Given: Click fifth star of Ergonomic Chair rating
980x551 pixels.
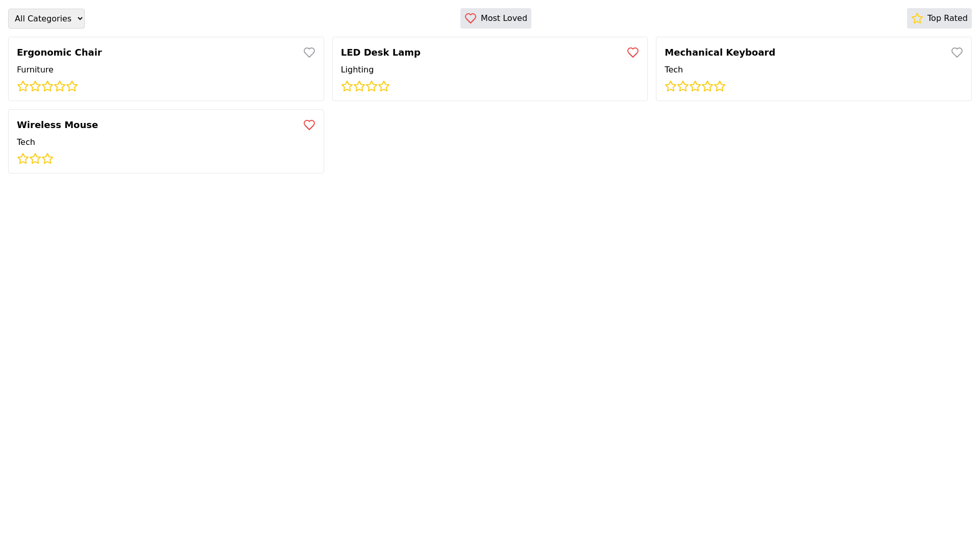Looking at the screenshot, I should coord(72,86).
